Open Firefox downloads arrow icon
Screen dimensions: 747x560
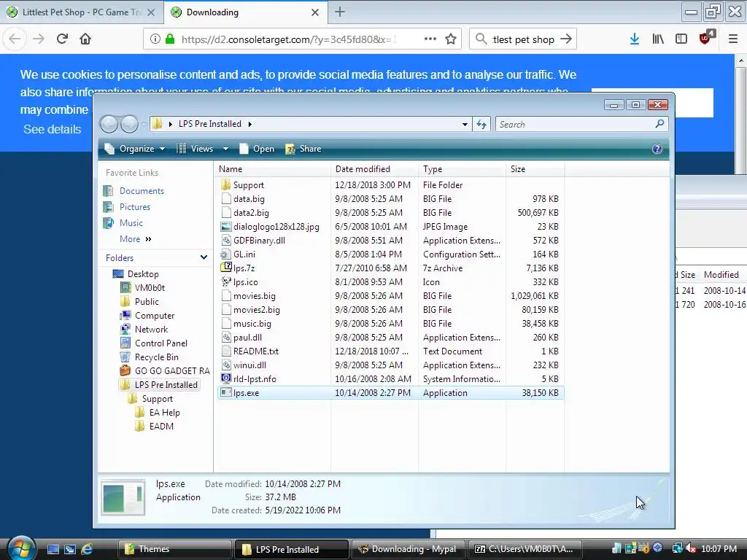pyautogui.click(x=634, y=39)
